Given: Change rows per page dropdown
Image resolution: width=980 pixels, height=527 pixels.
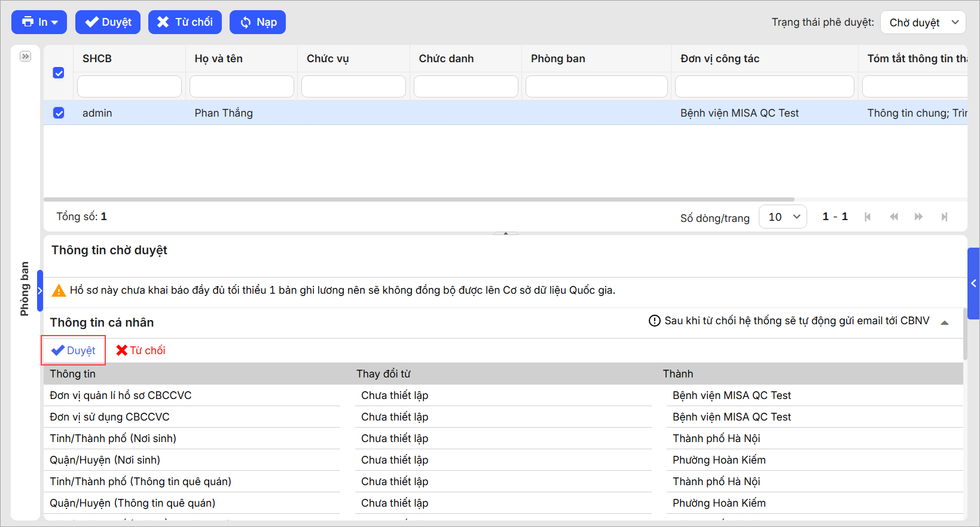Looking at the screenshot, I should [783, 217].
